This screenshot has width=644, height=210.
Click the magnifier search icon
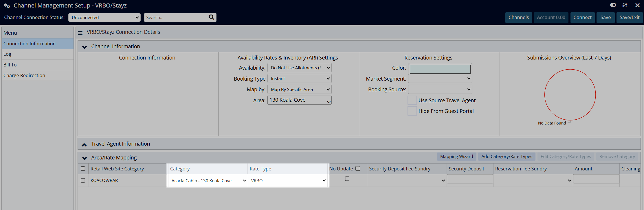click(212, 17)
